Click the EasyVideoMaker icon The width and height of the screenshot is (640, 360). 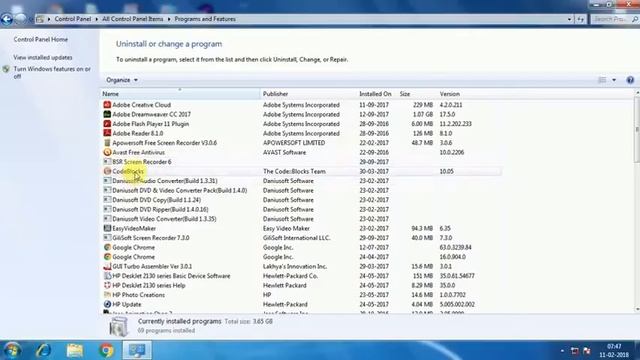[x=107, y=228]
